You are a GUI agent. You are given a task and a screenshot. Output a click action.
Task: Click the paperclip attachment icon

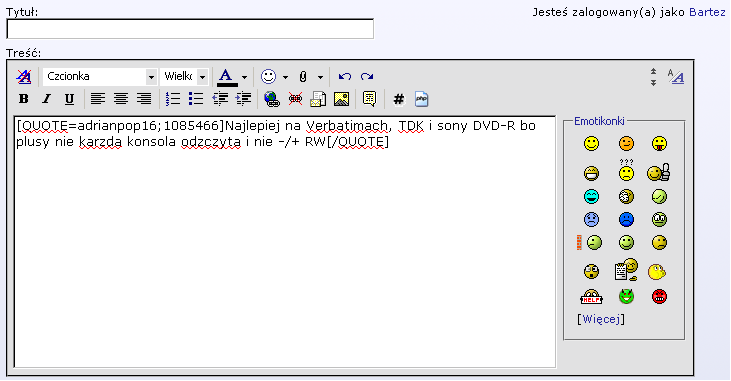[x=303, y=76]
